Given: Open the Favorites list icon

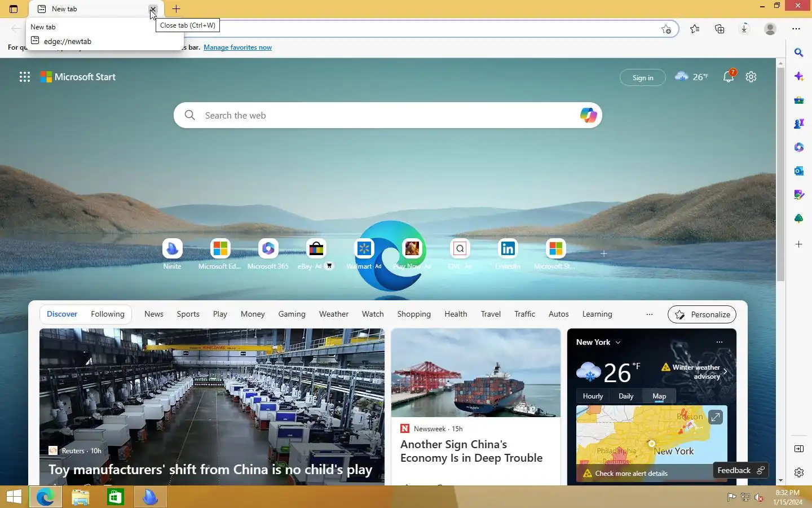Looking at the screenshot, I should coord(695,29).
